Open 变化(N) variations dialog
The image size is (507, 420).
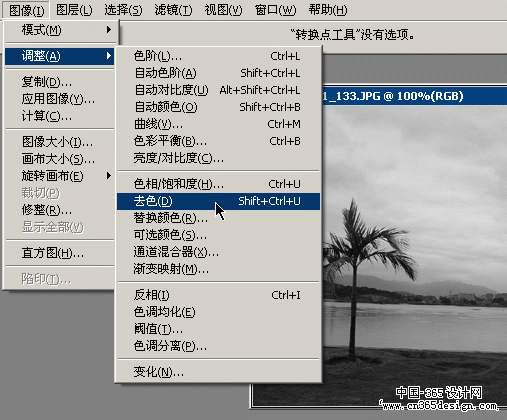[218, 372]
